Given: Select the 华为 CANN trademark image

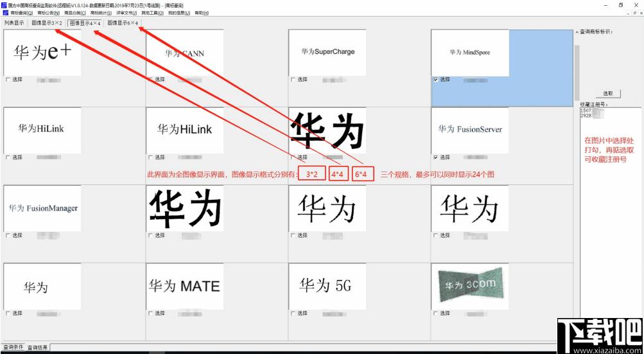Looking at the screenshot, I should coord(185,53).
